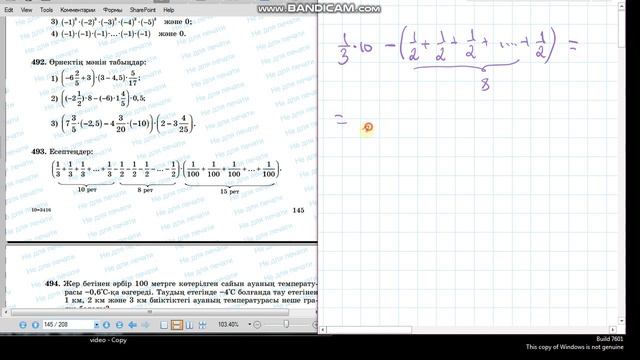Click the zoom out minus button
Screen dimensions: 640x360
tap(257, 325)
